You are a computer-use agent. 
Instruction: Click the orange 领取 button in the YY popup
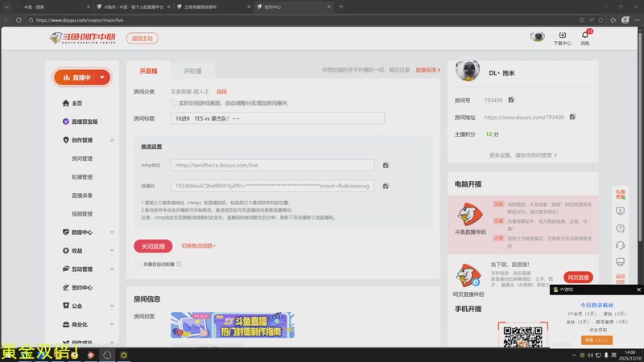point(597,339)
